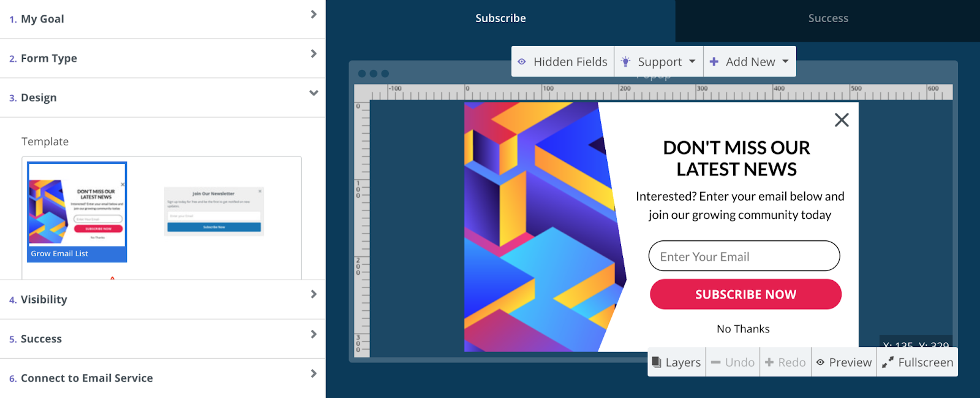Select the 'Interested? Enter your email' paragraph
The image size is (980, 398).
pos(740,205)
